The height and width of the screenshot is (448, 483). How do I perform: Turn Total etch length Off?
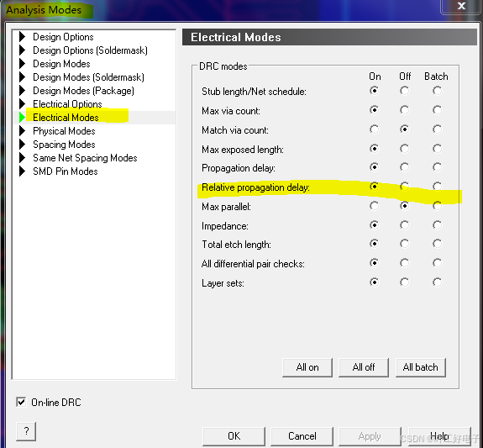pyautogui.click(x=404, y=244)
